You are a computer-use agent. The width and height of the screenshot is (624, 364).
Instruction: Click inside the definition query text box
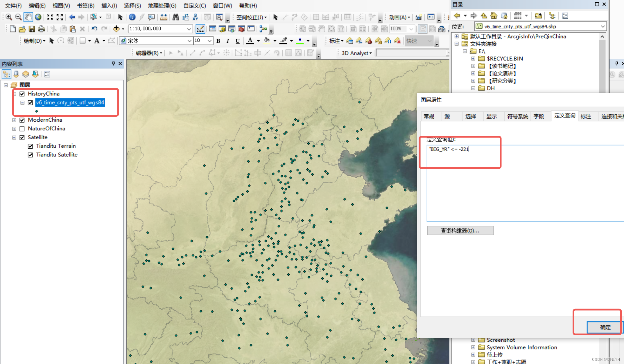[523, 186]
